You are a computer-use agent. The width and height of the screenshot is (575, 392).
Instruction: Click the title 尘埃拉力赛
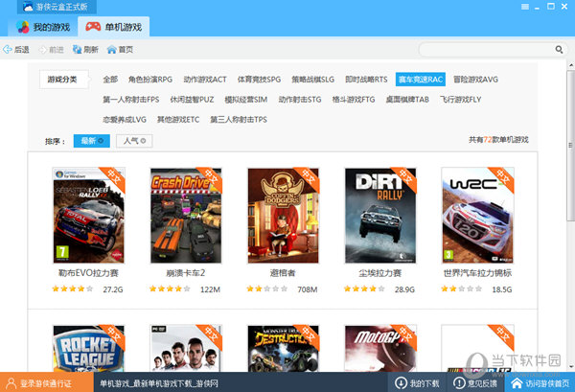379,273
